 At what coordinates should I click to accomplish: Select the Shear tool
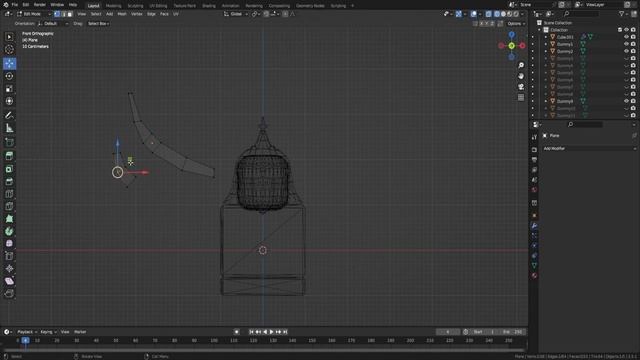pos(9,281)
